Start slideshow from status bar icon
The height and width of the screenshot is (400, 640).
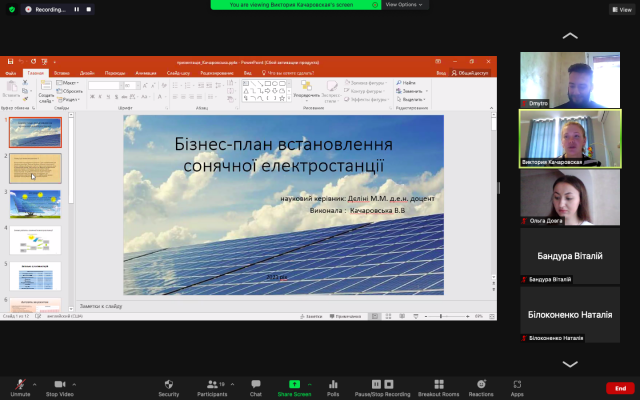pos(416,316)
